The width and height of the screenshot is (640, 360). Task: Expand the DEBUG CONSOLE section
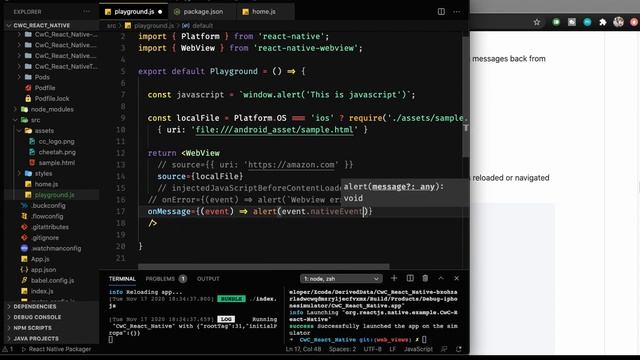37,317
